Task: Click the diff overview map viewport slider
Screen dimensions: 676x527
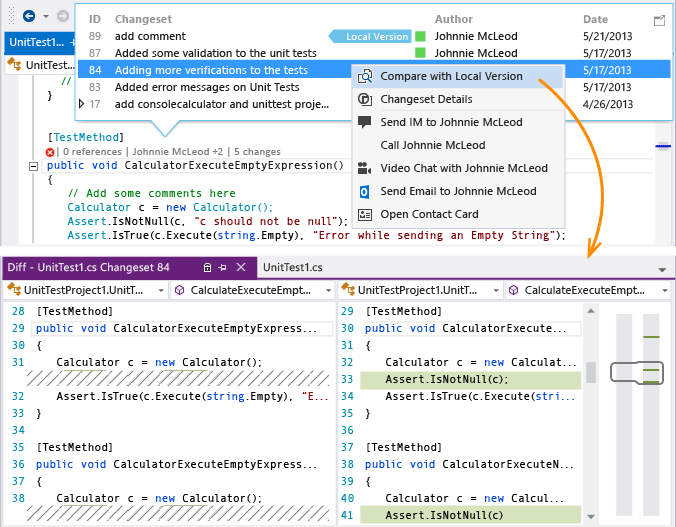Action: [x=633, y=372]
